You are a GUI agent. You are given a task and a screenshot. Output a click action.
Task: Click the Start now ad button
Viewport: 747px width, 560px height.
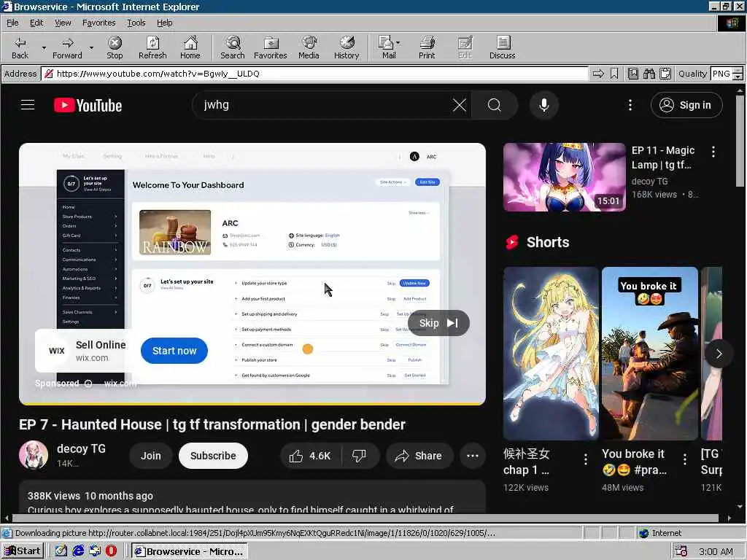click(174, 351)
